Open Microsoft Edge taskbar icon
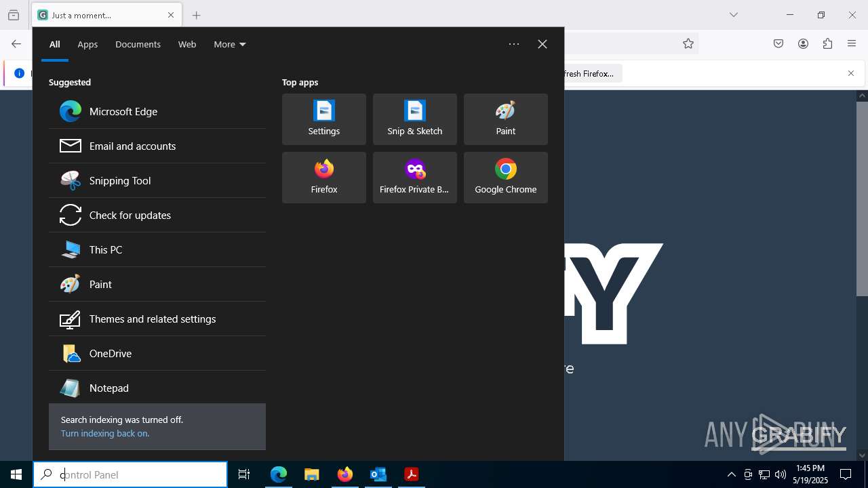This screenshot has width=868, height=488. coord(279,474)
